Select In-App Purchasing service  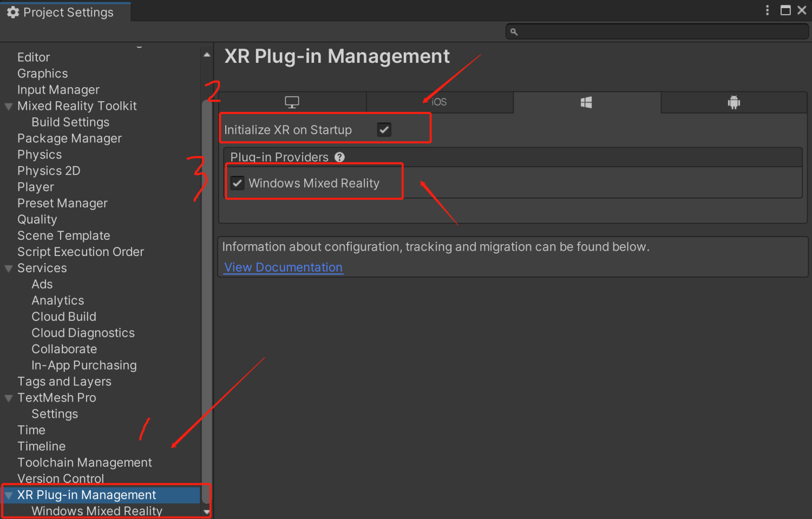[x=84, y=366]
